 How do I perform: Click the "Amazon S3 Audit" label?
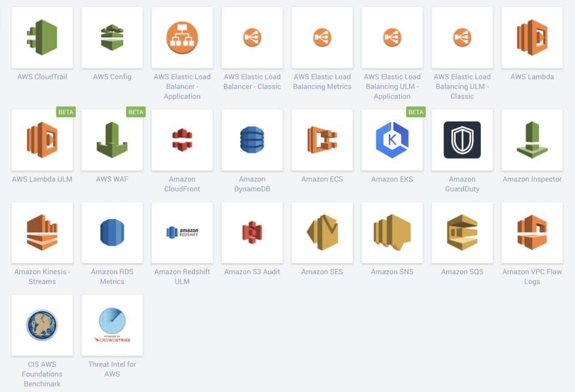(252, 272)
